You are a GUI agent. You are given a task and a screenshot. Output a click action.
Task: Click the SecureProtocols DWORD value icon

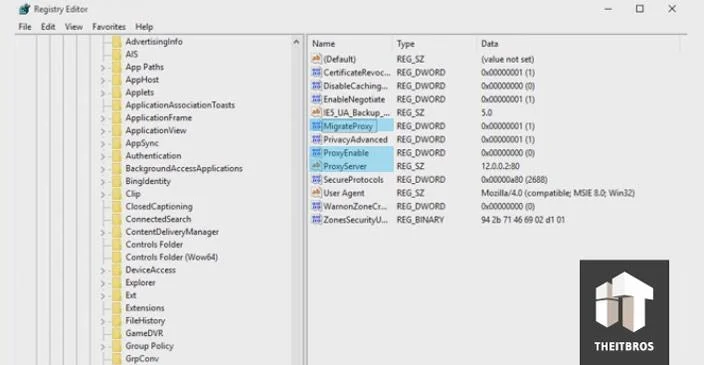[x=317, y=180]
